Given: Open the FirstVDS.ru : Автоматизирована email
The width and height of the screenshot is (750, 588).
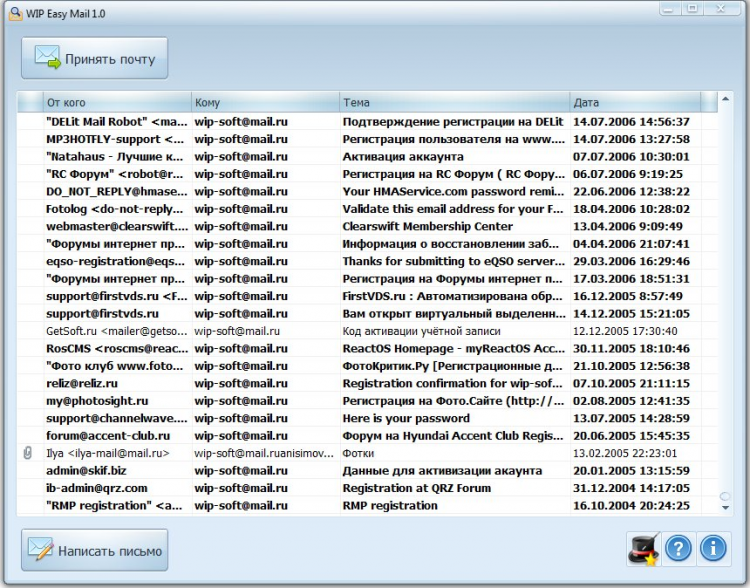Looking at the screenshot, I should pos(367,296).
